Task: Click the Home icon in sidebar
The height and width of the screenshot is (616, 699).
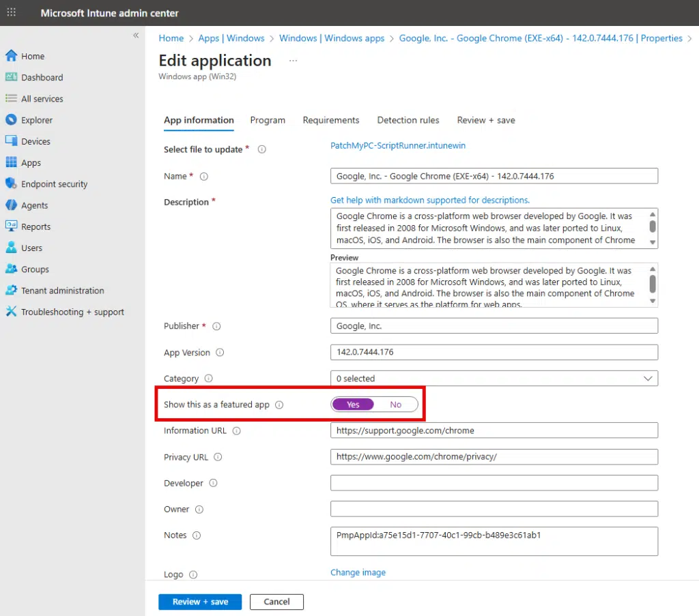Action: tap(11, 56)
